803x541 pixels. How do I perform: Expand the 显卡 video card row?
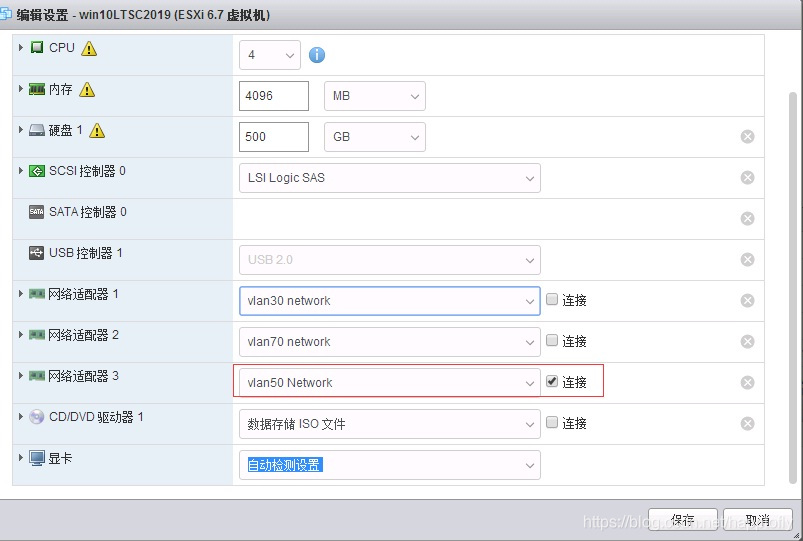click(20, 457)
